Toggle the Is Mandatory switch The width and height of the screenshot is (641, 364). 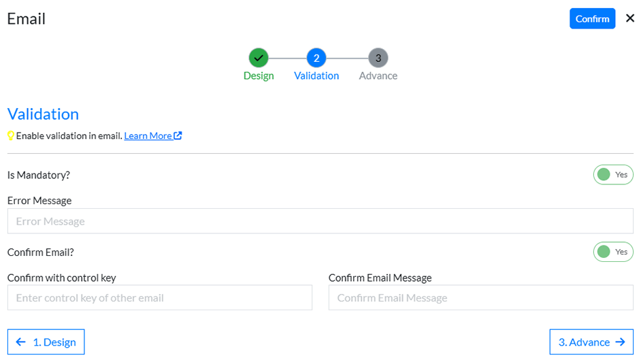pyautogui.click(x=613, y=175)
